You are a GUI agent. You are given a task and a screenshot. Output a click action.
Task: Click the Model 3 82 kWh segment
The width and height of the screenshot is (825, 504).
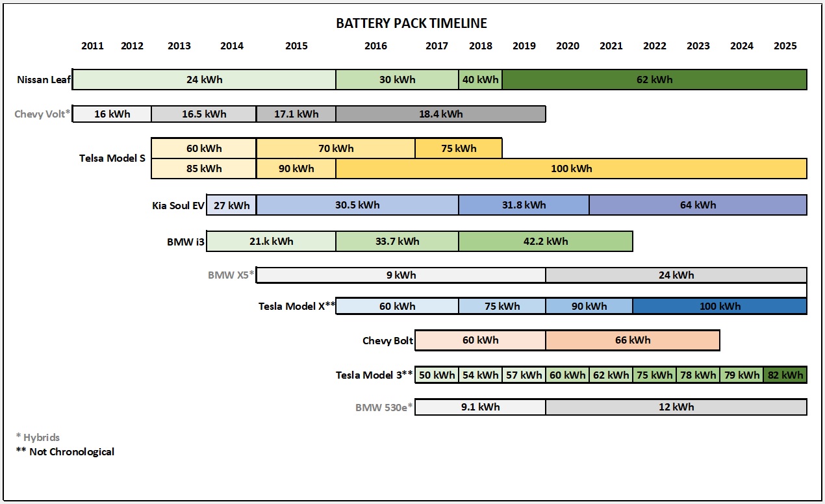(x=785, y=375)
